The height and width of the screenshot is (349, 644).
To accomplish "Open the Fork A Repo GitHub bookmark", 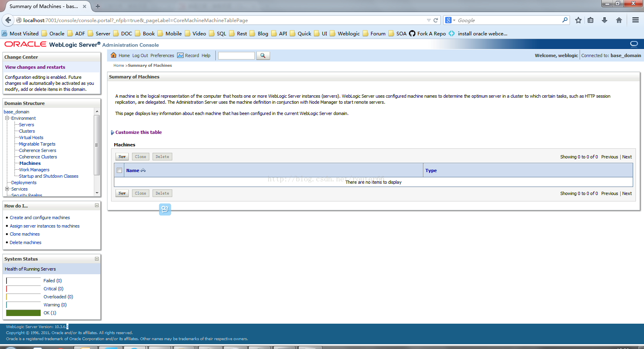I will (427, 33).
